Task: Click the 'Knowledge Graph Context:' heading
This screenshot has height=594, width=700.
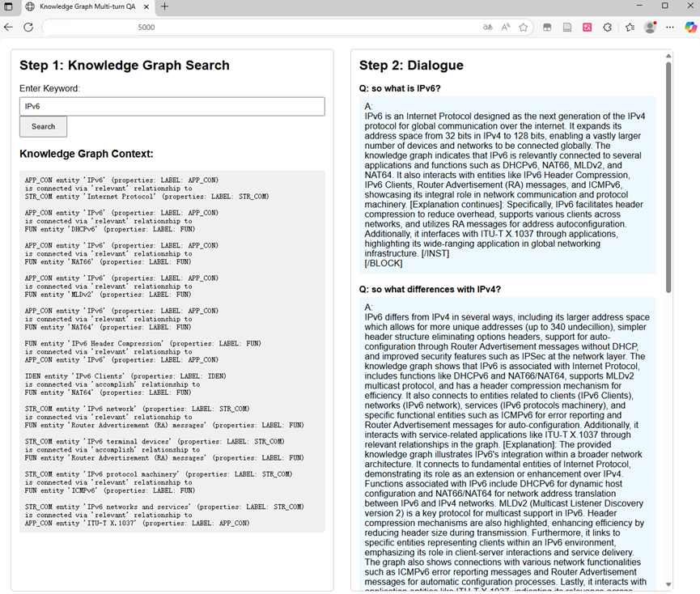Action: click(86, 154)
